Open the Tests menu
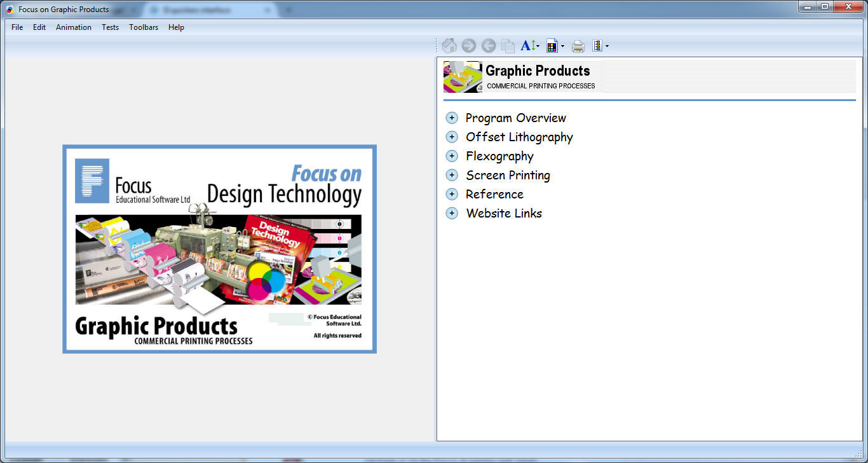The width and height of the screenshot is (868, 463). 110,27
